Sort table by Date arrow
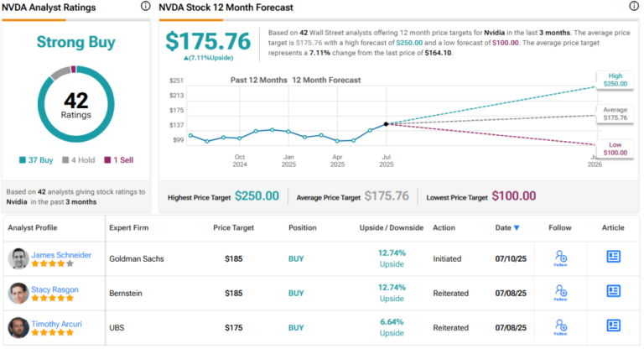 [x=517, y=227]
